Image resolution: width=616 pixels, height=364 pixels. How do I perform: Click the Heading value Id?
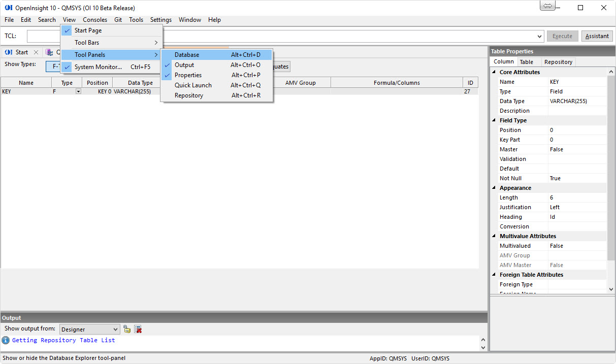(577, 217)
